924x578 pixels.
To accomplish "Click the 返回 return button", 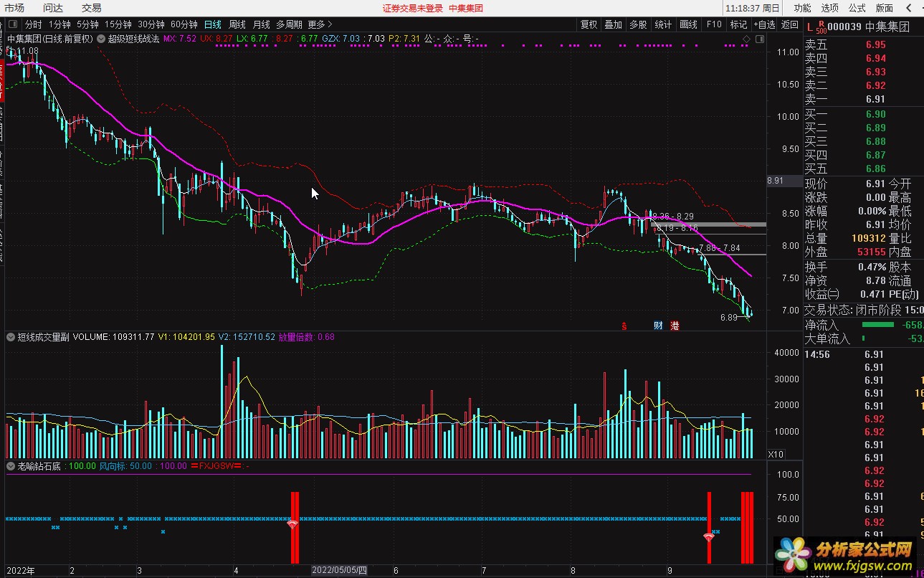I will click(x=790, y=24).
